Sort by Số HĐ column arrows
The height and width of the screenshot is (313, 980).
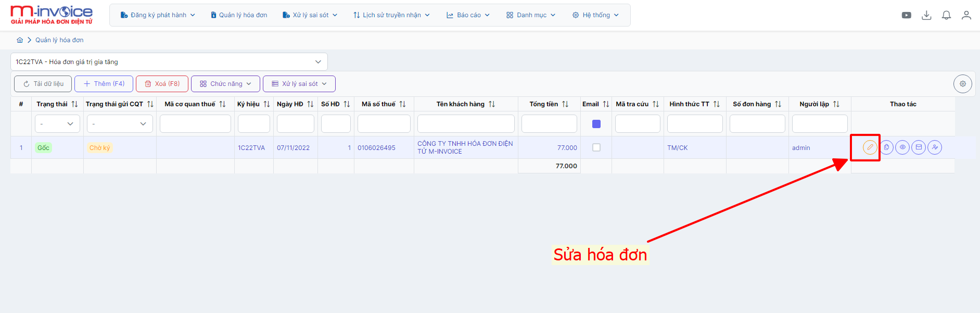347,104
